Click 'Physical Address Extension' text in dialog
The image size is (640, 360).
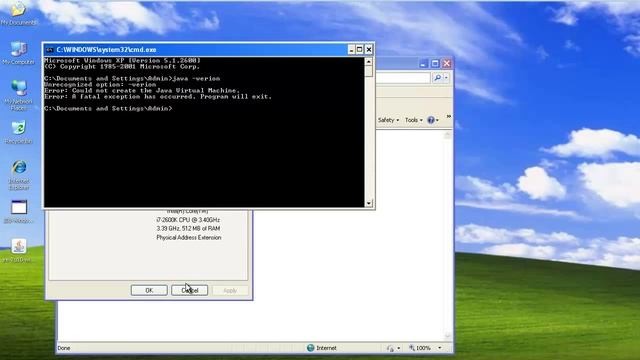[189, 238]
